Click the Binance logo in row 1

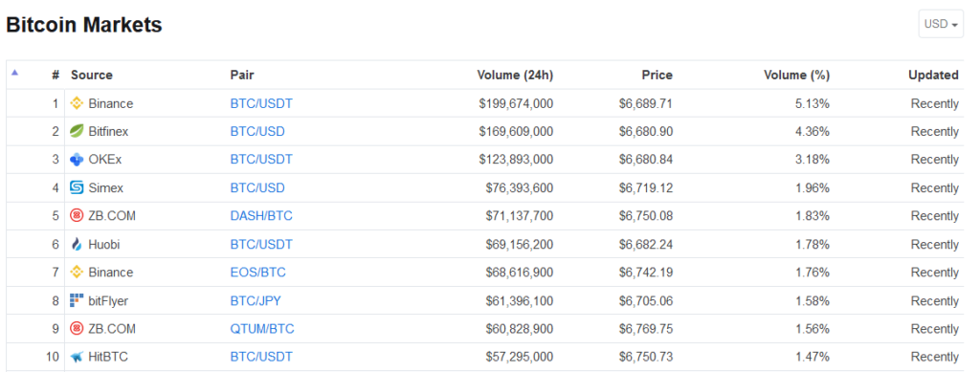77,103
